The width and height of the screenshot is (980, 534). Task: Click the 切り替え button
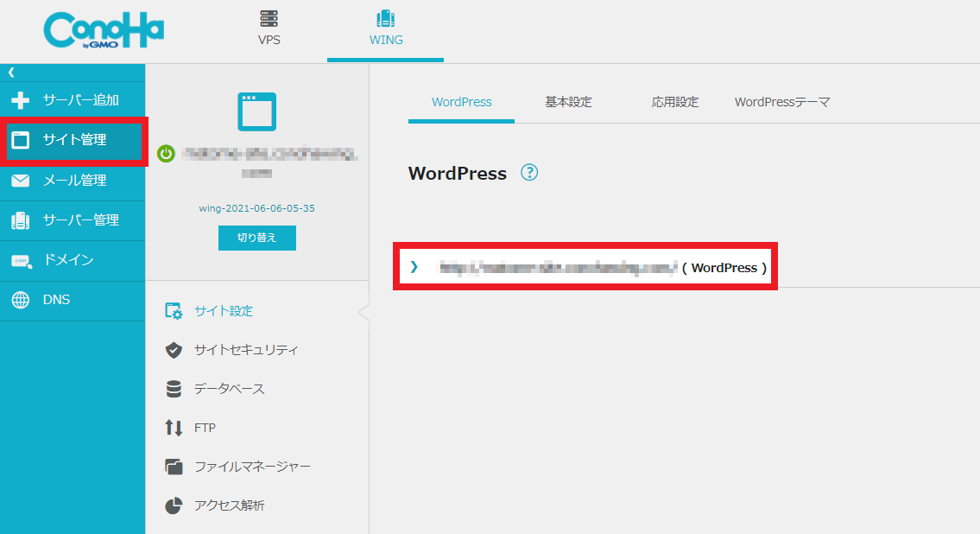pos(257,238)
